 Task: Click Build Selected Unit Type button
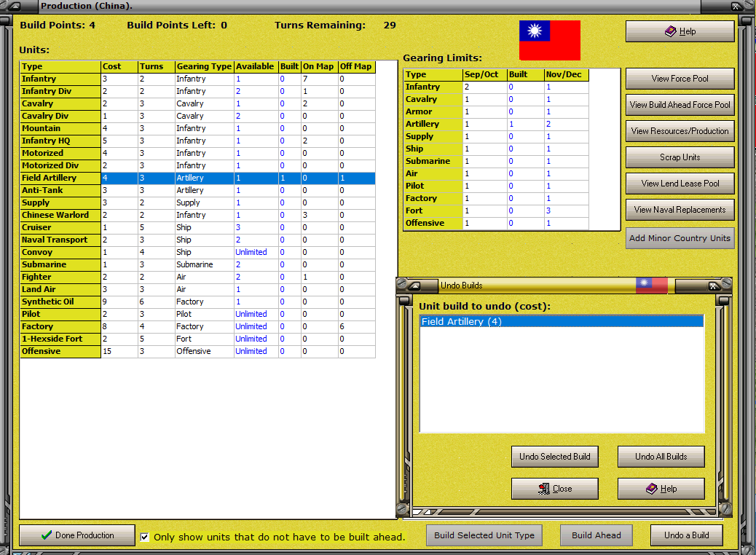point(484,535)
